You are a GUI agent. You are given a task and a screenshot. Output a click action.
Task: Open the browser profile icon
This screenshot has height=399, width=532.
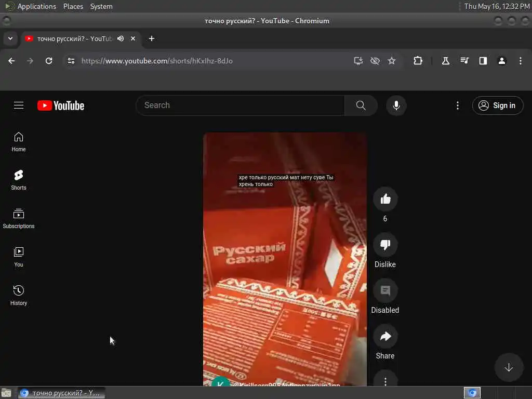(x=502, y=61)
